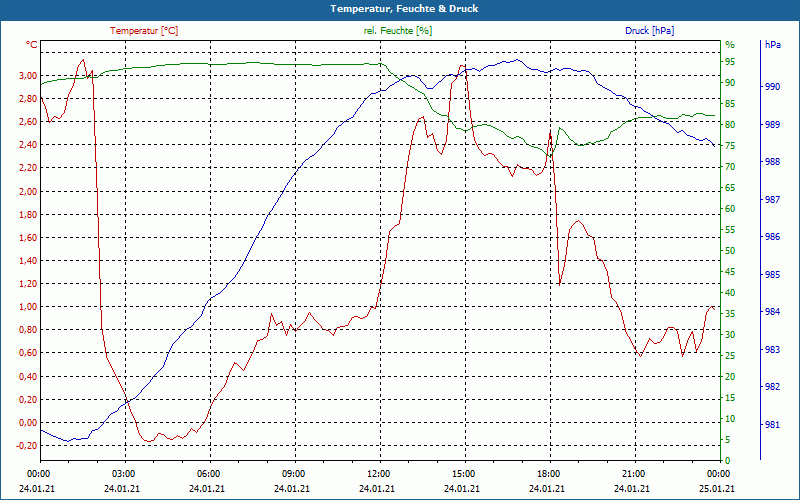
Task: Click the chart title 'Temperatur, Feuchte & Druck'
Action: (404, 9)
